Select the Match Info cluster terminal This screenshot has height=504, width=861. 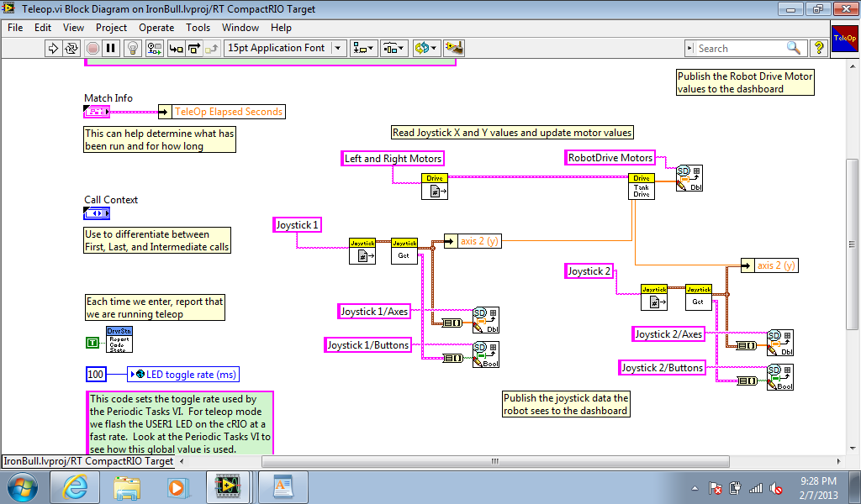point(97,112)
